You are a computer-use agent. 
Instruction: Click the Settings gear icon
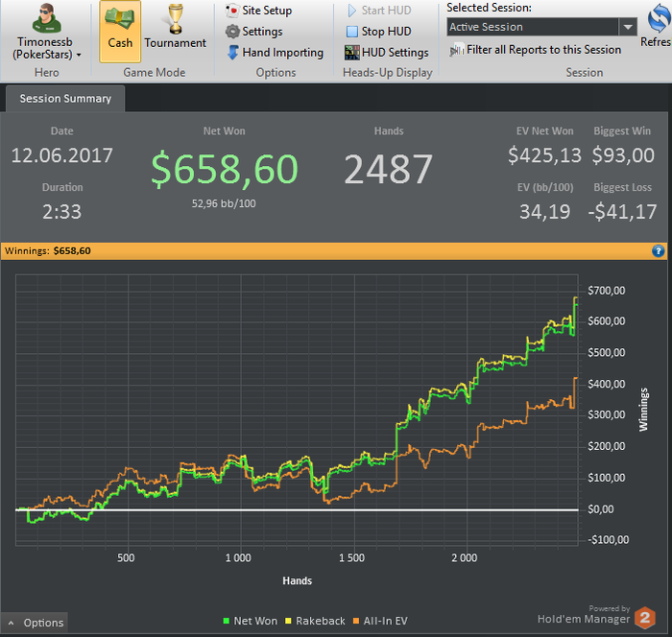pyautogui.click(x=232, y=32)
